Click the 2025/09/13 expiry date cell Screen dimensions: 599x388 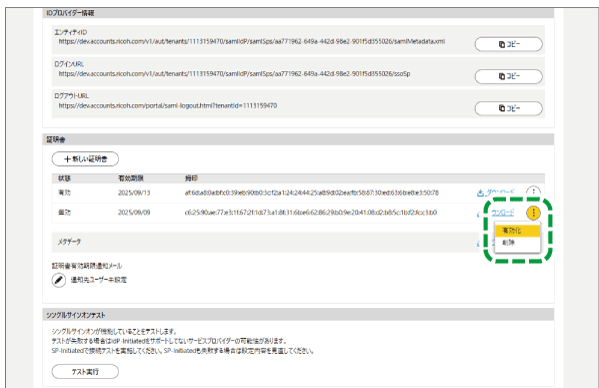coord(134,193)
